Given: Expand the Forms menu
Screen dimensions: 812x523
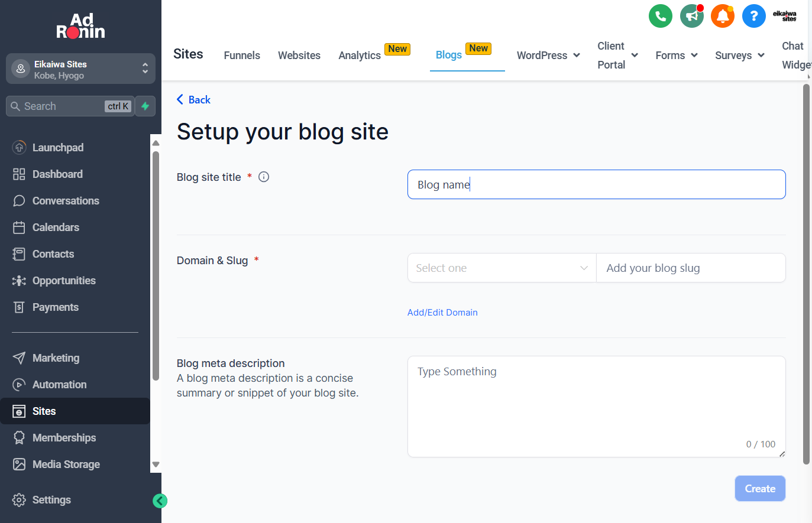Looking at the screenshot, I should [x=677, y=55].
